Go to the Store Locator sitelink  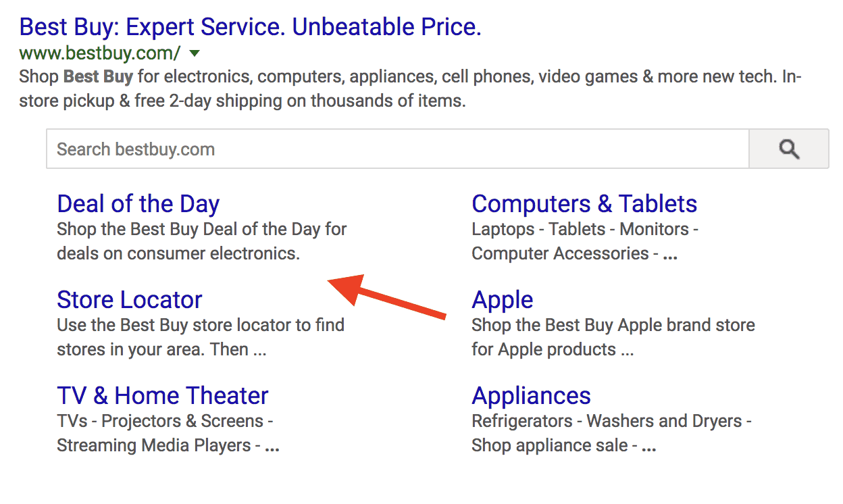pos(130,300)
